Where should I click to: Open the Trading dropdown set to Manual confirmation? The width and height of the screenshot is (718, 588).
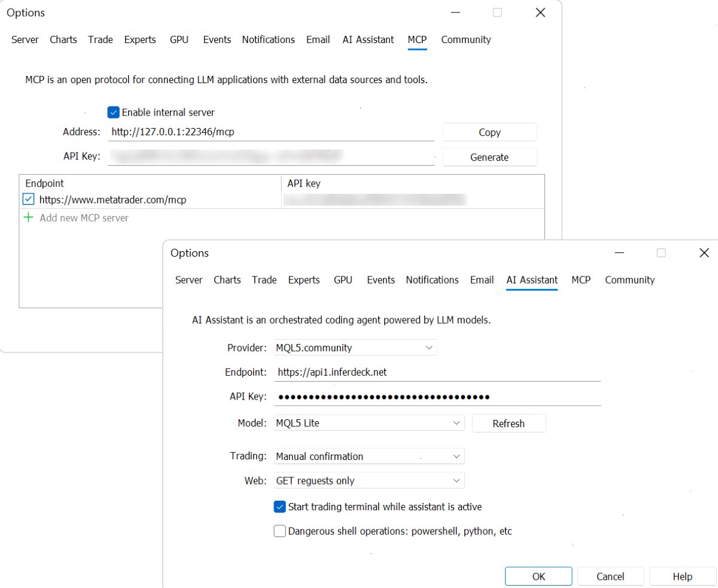coord(369,456)
